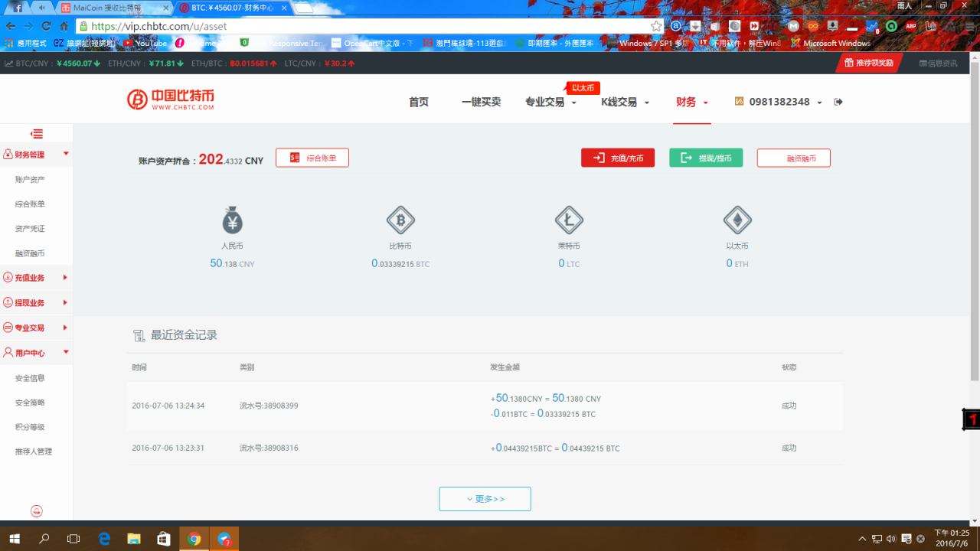Viewport: 980px width, 551px height.
Task: Collapse sidebar with red menu icon
Action: (x=36, y=134)
